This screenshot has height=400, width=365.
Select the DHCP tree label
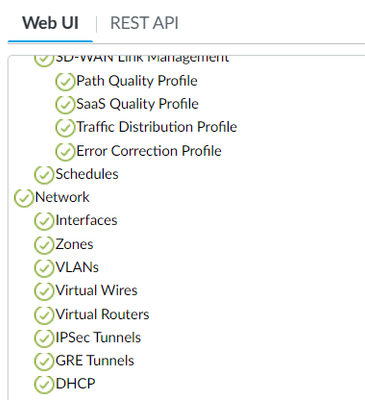(x=76, y=384)
